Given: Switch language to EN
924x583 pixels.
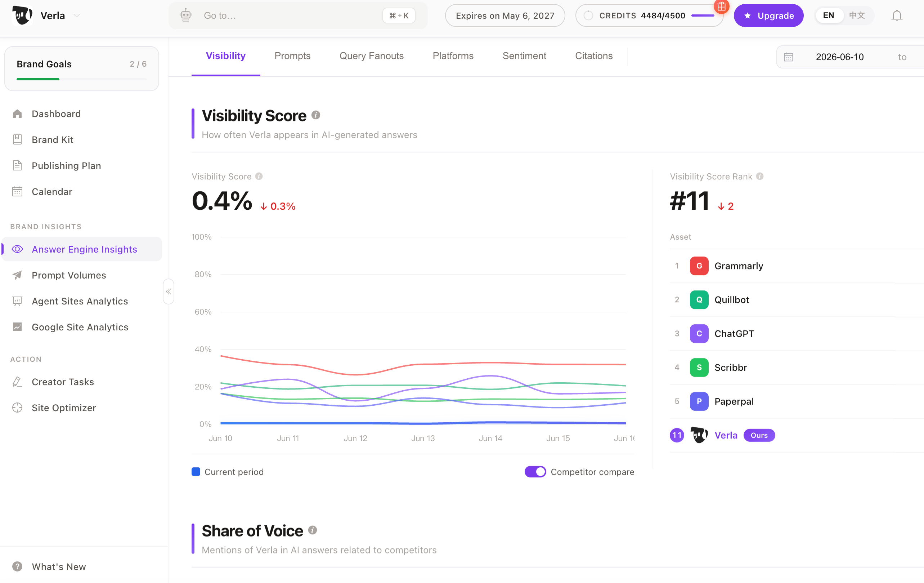Looking at the screenshot, I should pos(829,15).
